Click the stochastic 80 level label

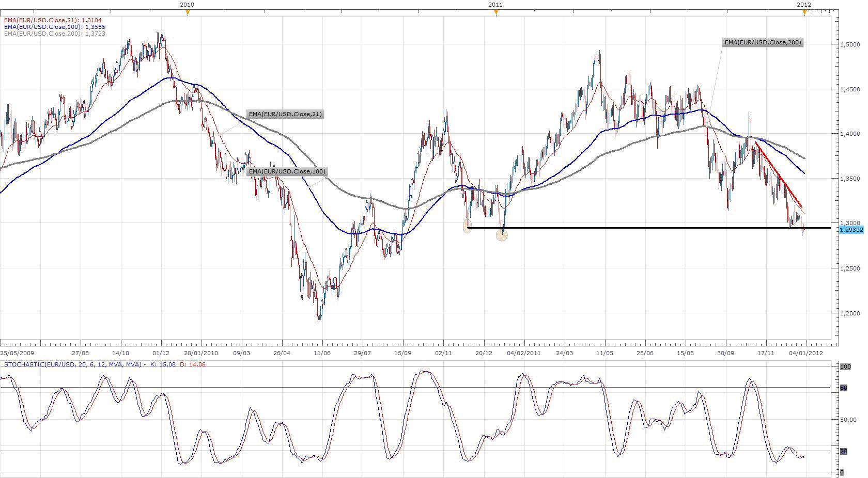click(844, 388)
